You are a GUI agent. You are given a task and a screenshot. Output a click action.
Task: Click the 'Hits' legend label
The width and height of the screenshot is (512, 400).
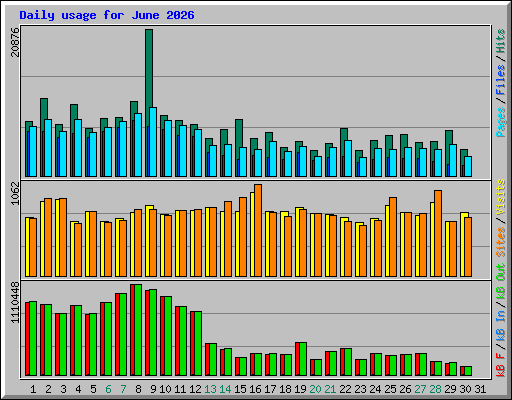pos(501,41)
